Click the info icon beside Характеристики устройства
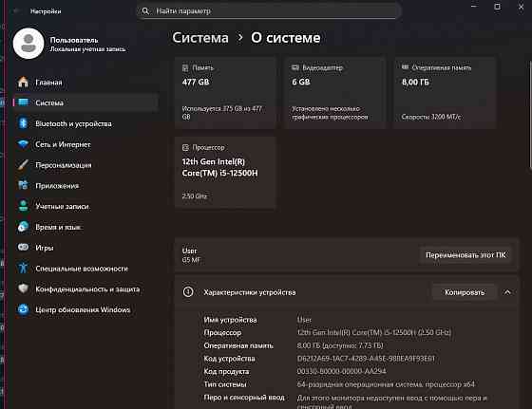532x409 pixels. (188, 292)
